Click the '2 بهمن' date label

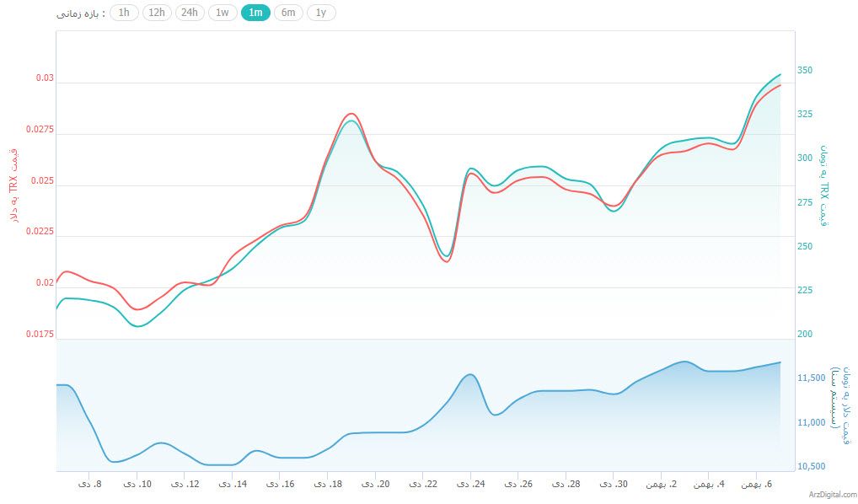[x=662, y=485]
